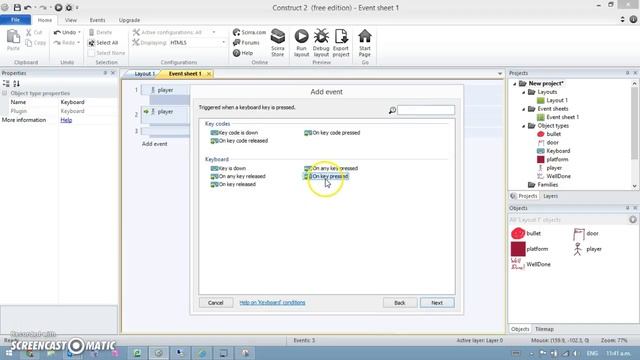Select 'On key code released' condition
Viewport: 640px width, 360px height.
click(239, 141)
